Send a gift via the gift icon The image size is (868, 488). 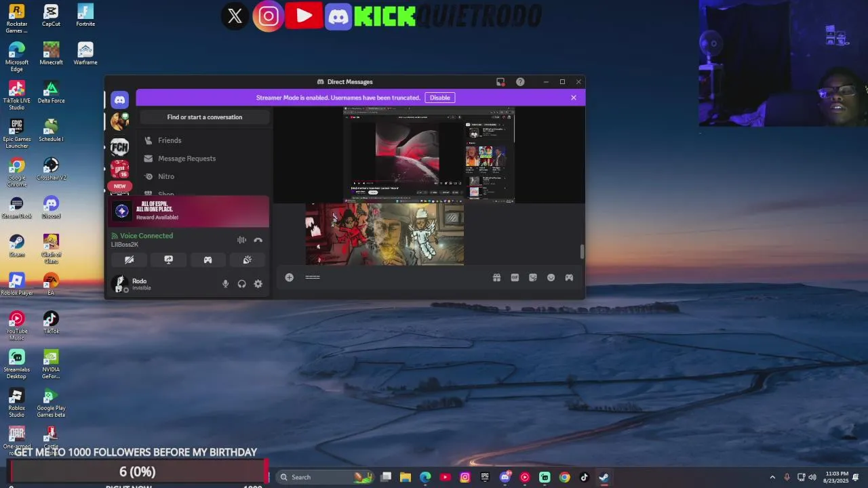497,277
